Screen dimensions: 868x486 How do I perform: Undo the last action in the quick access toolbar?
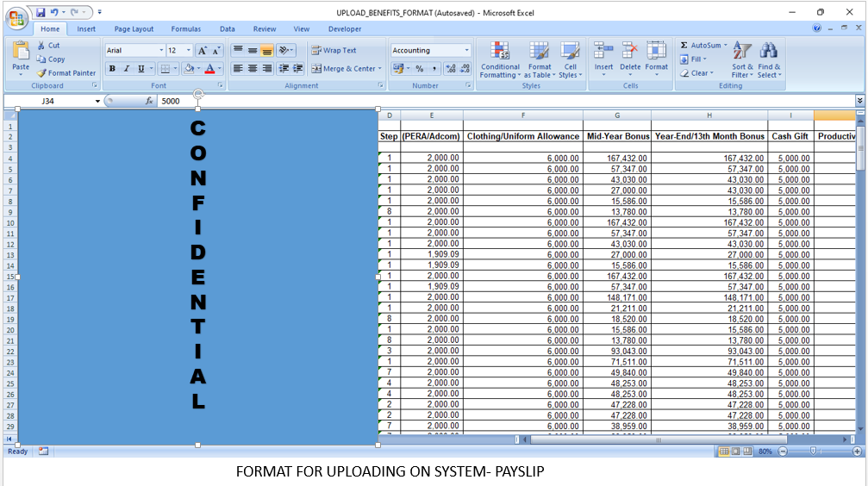click(x=54, y=12)
